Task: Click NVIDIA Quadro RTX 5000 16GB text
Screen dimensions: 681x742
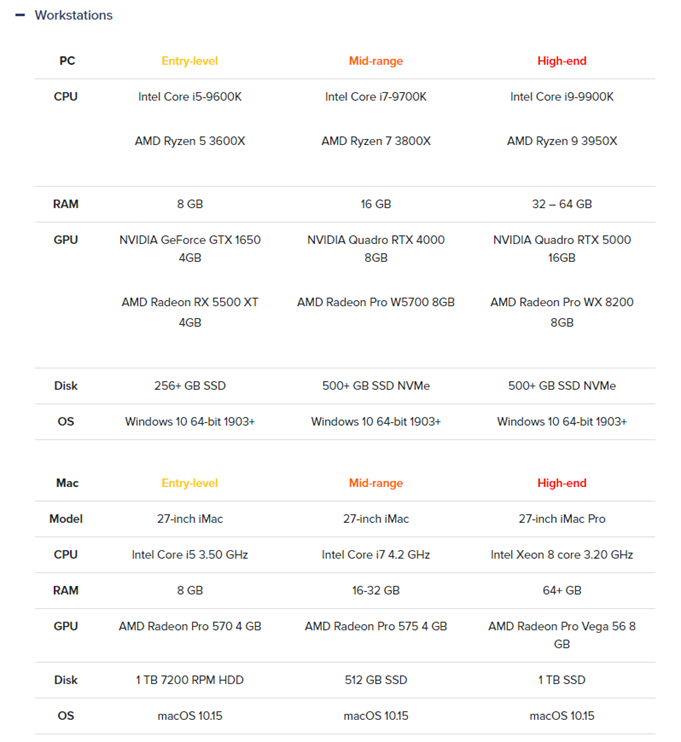Action: click(x=562, y=248)
